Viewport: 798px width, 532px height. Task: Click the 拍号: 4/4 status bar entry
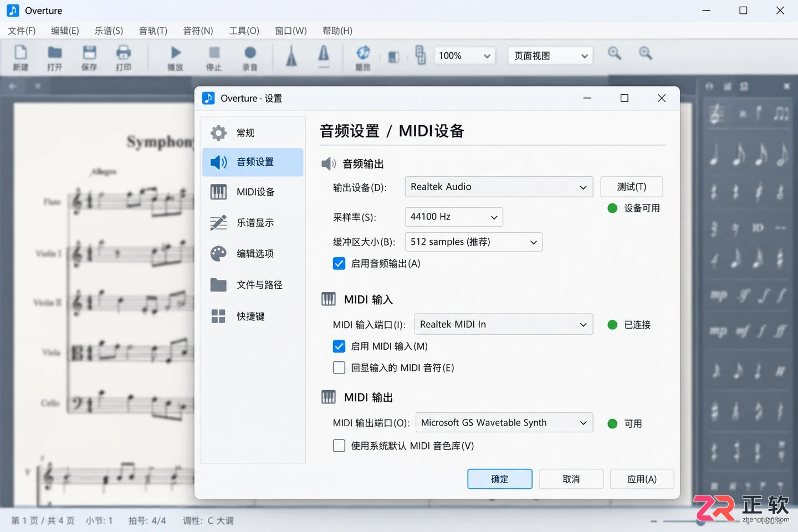147,521
